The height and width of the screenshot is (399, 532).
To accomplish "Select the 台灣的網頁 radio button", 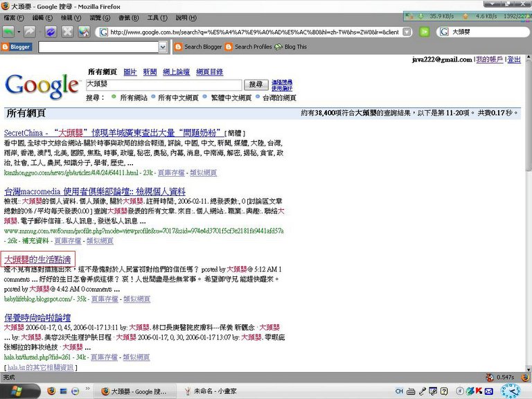I will pos(258,97).
